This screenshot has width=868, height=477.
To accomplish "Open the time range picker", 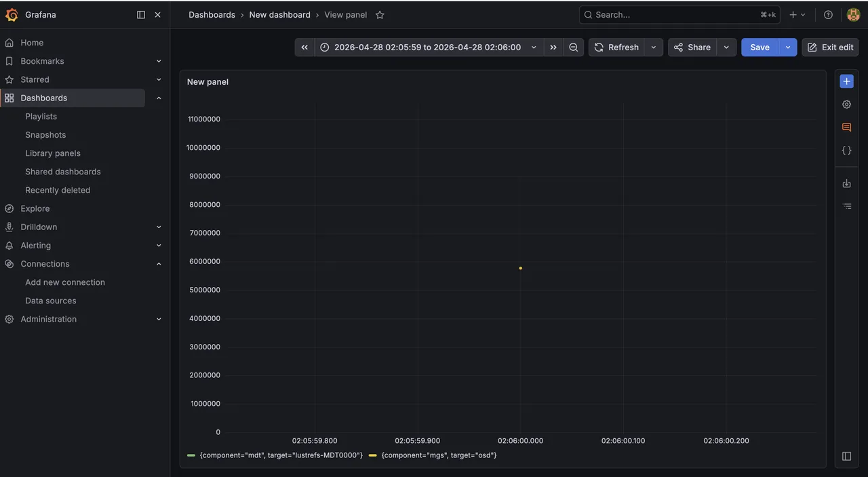I will click(x=429, y=47).
